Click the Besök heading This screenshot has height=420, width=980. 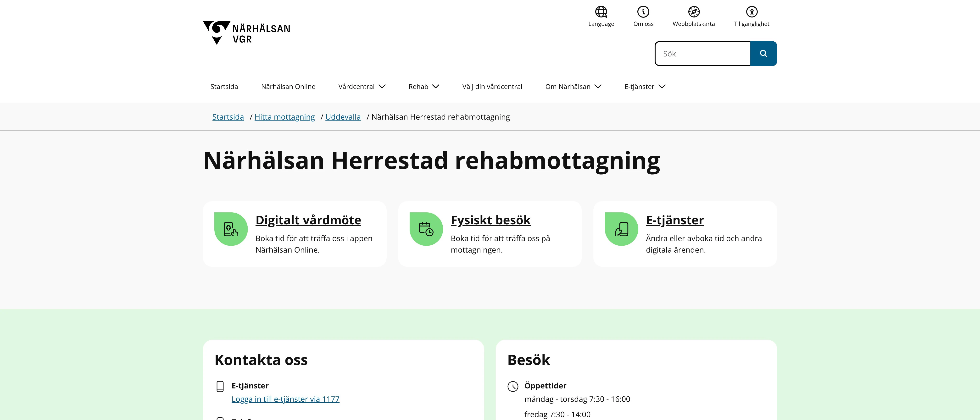click(x=529, y=360)
